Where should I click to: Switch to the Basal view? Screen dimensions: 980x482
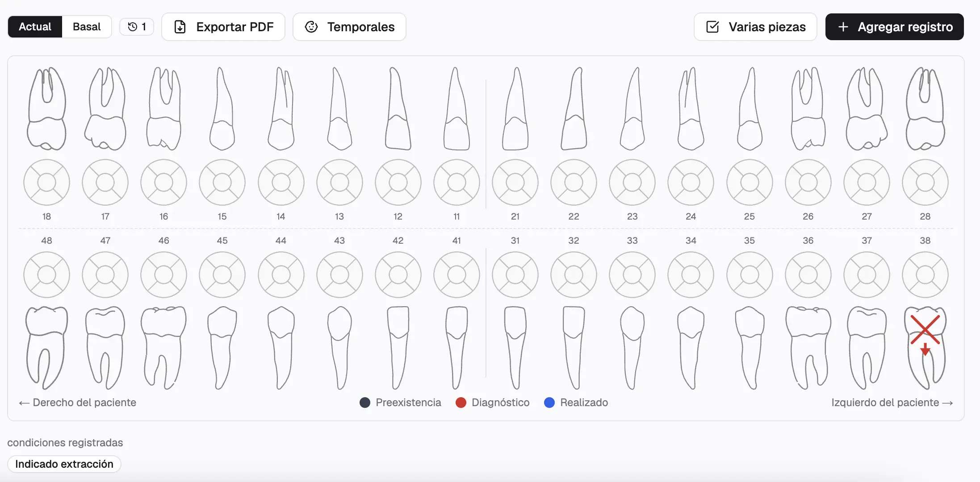[x=87, y=27]
